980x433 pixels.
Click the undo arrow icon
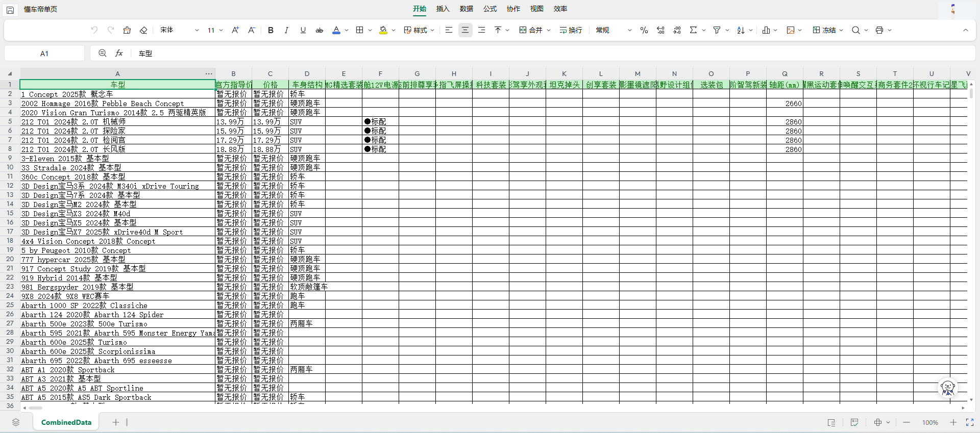(x=94, y=30)
